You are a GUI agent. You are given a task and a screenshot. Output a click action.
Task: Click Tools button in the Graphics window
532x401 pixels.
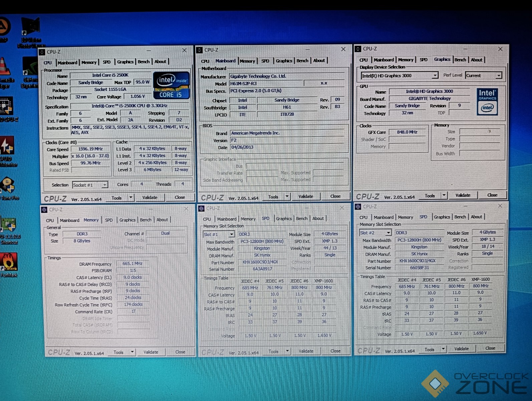430,196
